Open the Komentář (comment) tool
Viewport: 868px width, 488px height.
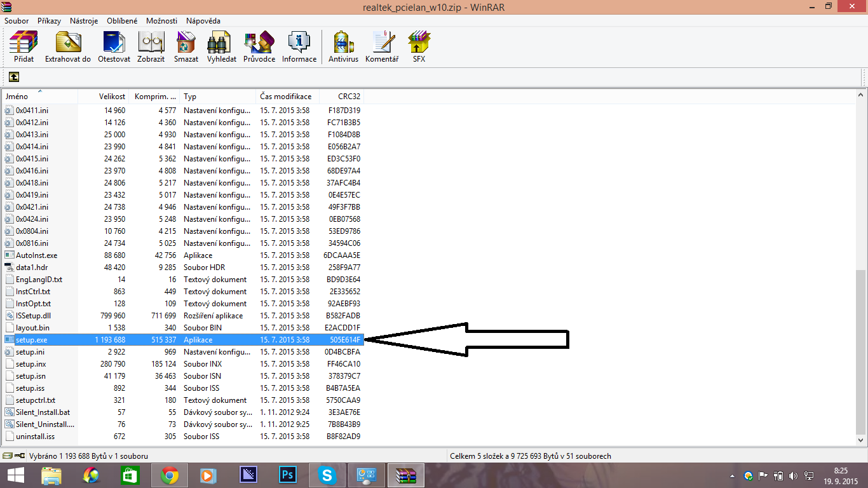[x=382, y=46]
